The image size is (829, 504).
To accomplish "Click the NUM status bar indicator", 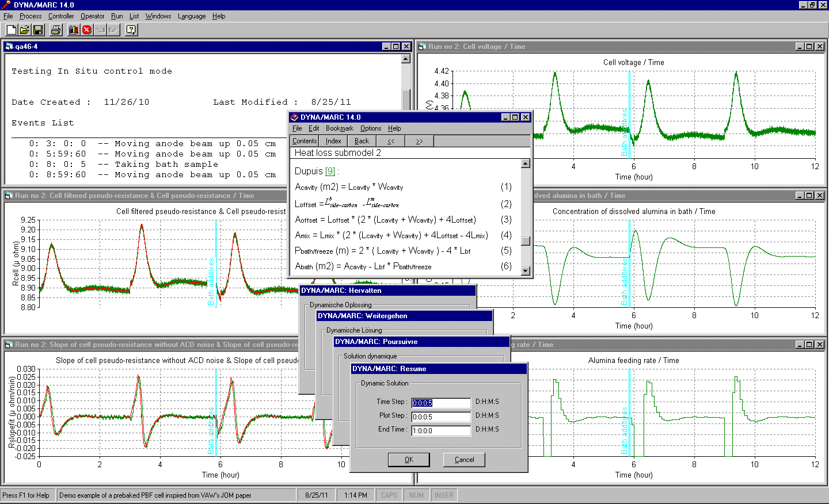I will point(416,495).
